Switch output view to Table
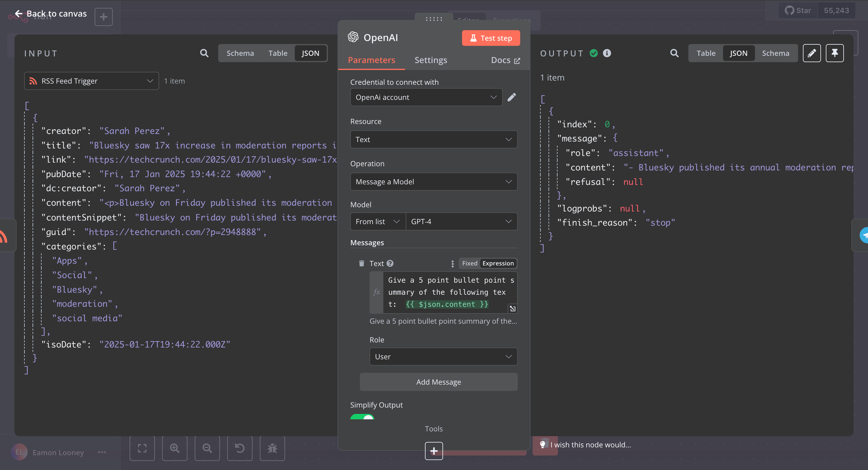The width and height of the screenshot is (868, 470). pyautogui.click(x=706, y=53)
